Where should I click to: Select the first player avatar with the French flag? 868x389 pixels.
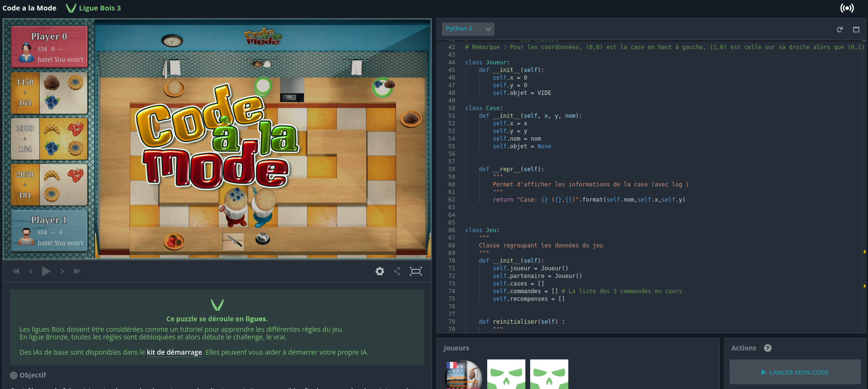click(463, 375)
